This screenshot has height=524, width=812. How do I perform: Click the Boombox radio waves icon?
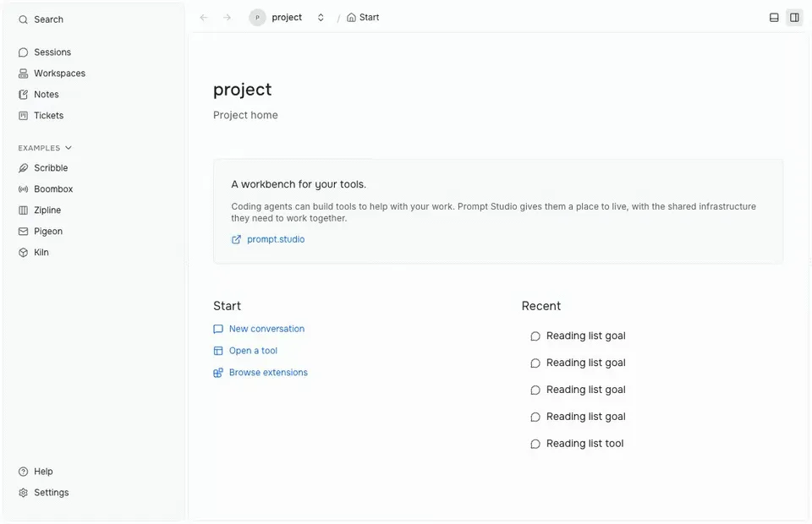pyautogui.click(x=23, y=189)
